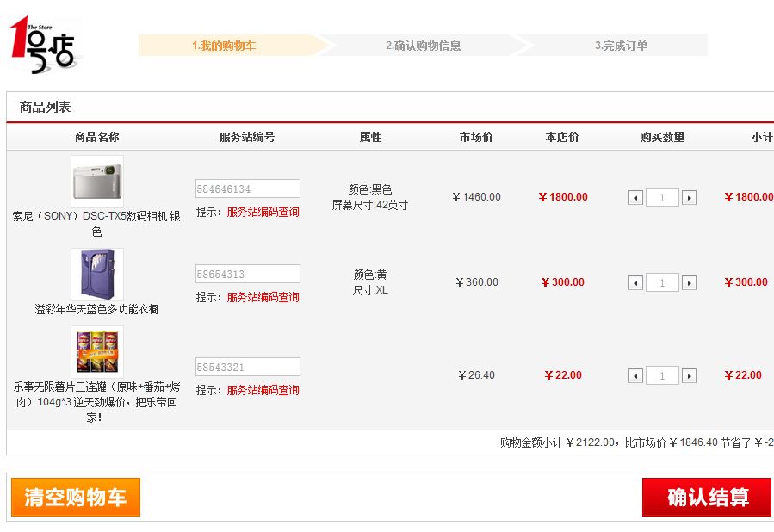Click product name 索尼（SONY）DSC-TX5数码相机 银色
The image size is (774, 532).
click(x=96, y=224)
